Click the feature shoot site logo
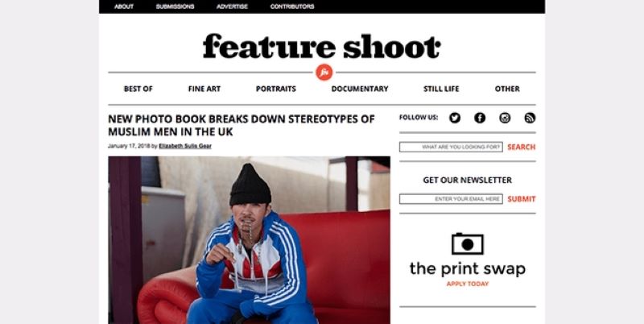Viewport: 644px width, 324px height. (321, 46)
